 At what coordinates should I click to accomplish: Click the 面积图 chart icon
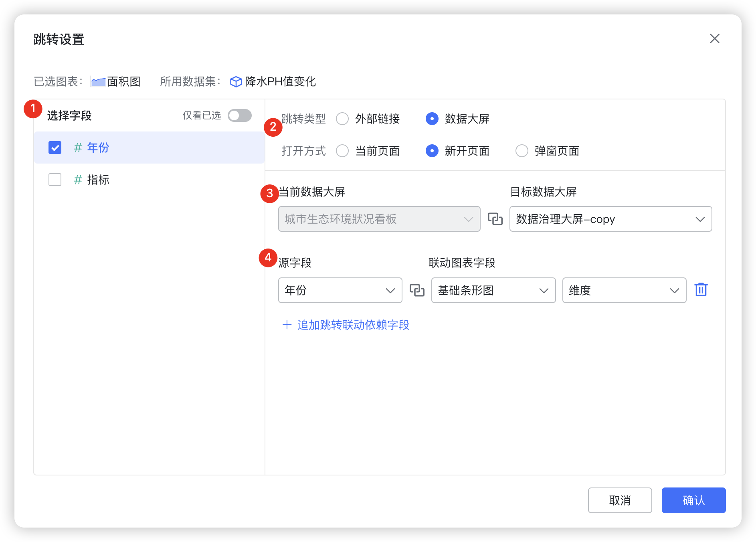tap(98, 82)
